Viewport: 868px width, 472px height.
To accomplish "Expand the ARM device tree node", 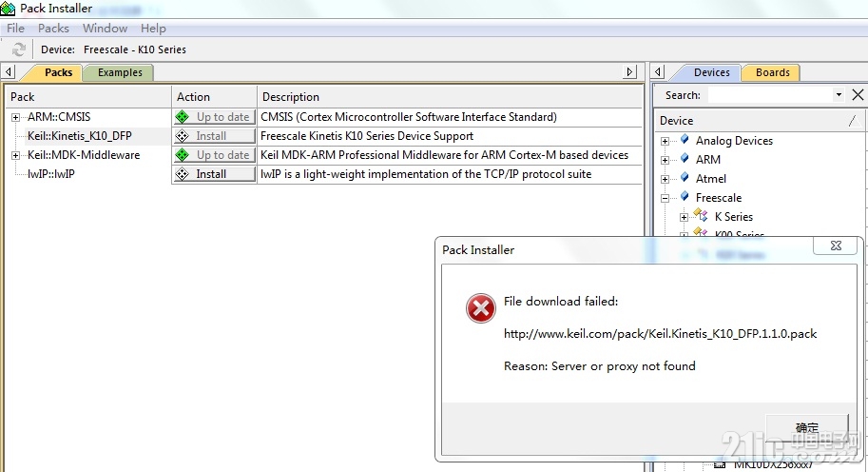I will coord(665,160).
